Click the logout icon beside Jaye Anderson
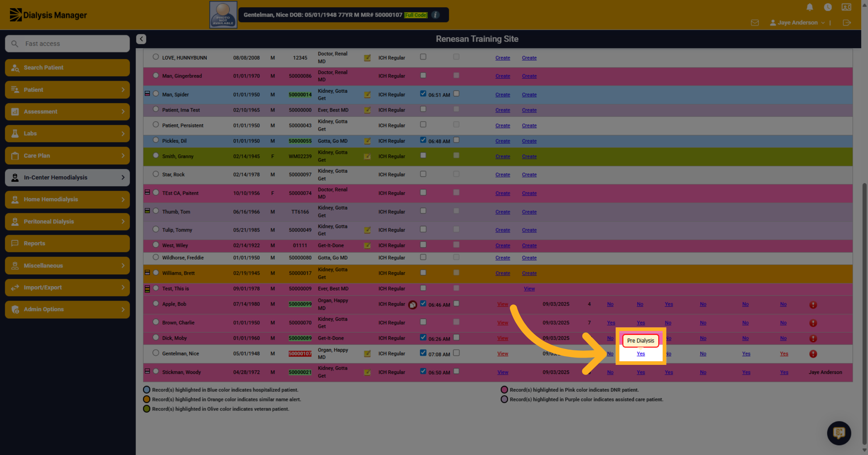The height and width of the screenshot is (455, 868). click(846, 23)
